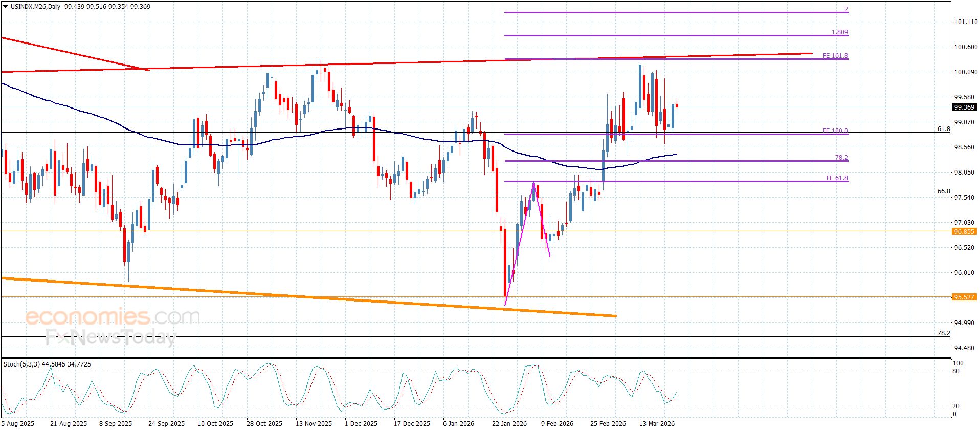Select the 22 Jan 2026 date marker
Viewport: 980px width, 430px height.
click(509, 424)
